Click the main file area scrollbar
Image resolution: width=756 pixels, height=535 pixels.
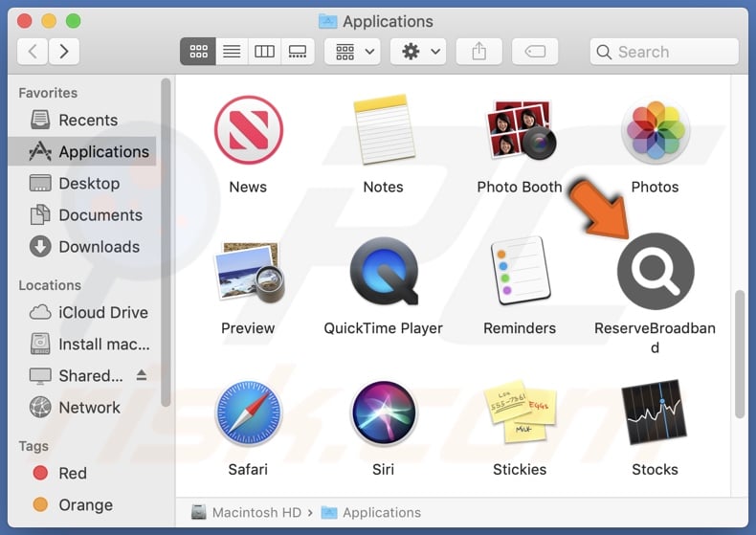(741, 354)
